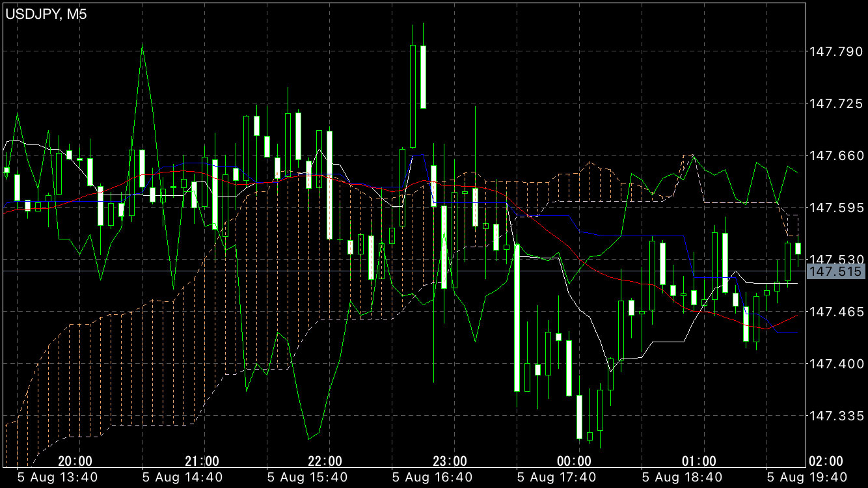868x488 pixels.
Task: Click the 147.400 price axis label
Action: click(835, 363)
